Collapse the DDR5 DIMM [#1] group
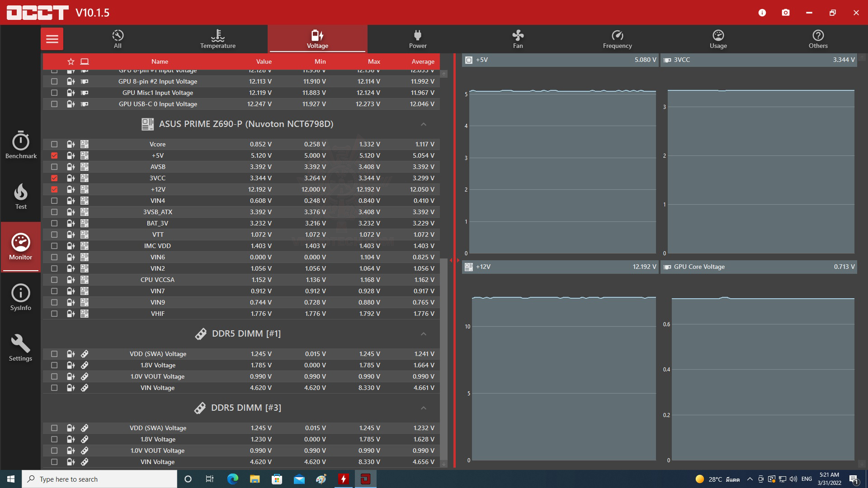 (423, 334)
